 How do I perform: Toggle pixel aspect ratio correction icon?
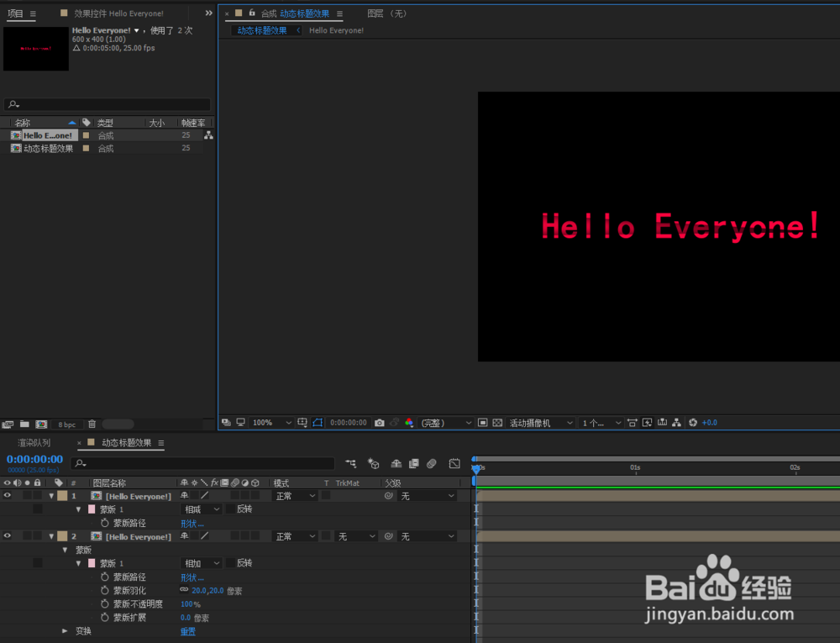[633, 422]
